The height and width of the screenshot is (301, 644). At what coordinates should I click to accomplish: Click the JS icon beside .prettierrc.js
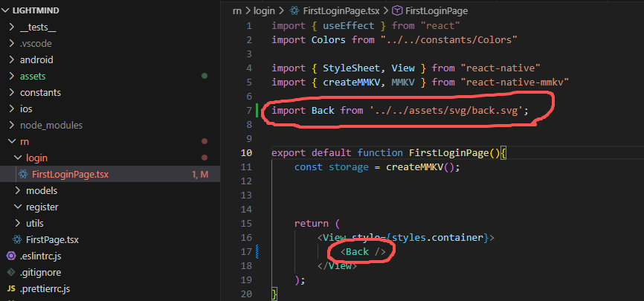tap(11, 288)
